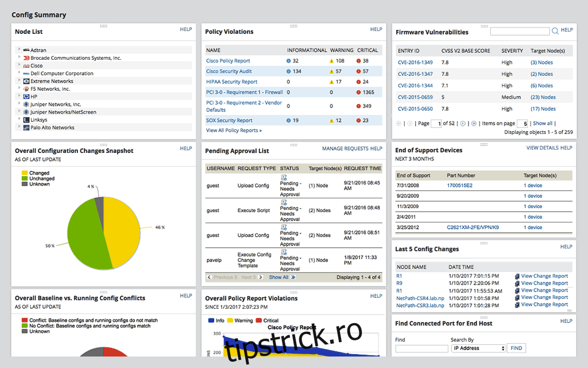The width and height of the screenshot is (588, 368).
Task: Expand the Linksys node group
Action: pos(19,118)
